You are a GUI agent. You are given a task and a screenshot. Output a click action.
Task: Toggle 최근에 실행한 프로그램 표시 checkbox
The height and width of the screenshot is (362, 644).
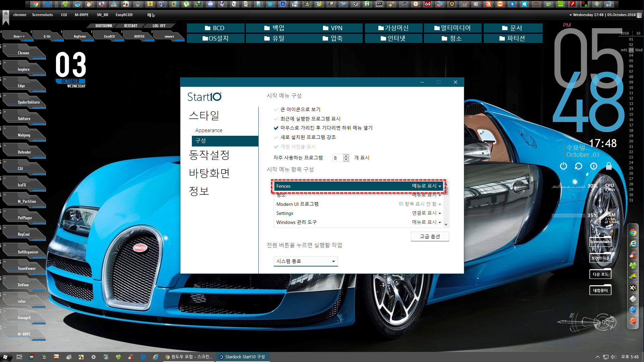(276, 119)
